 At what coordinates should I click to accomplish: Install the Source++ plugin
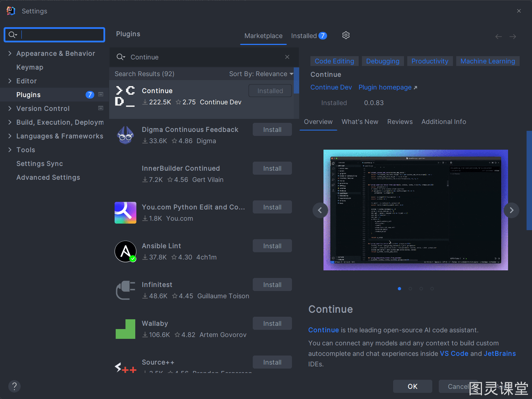point(272,362)
